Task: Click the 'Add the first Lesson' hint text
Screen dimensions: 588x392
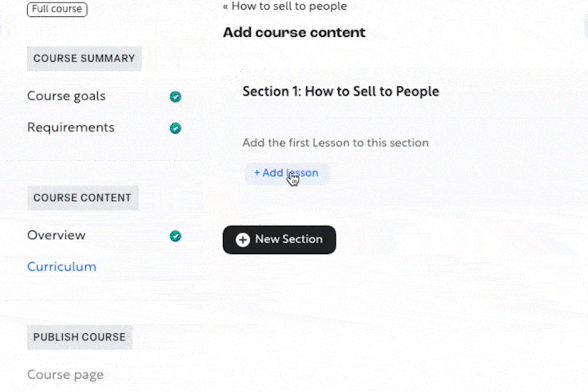Action: pos(336,143)
